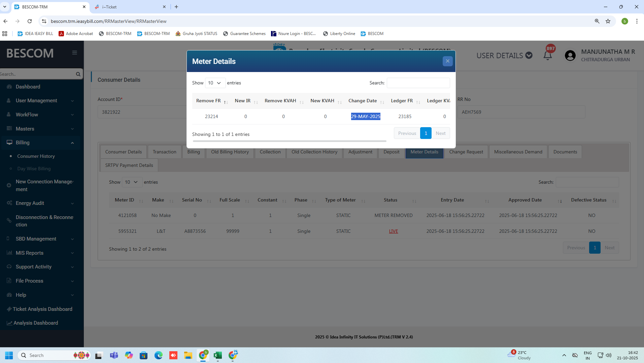Bookmark this page with star icon
Image resolution: width=644 pixels, height=363 pixels.
(608, 21)
